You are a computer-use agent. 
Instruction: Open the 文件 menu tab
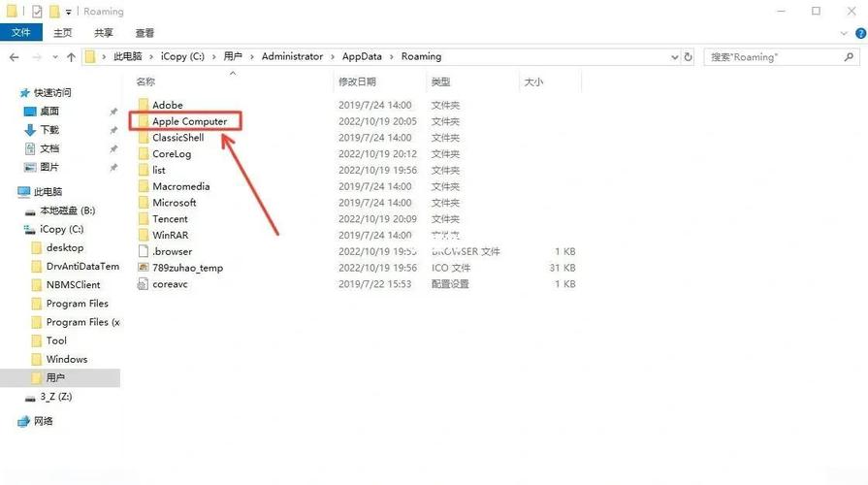pyautogui.click(x=21, y=33)
